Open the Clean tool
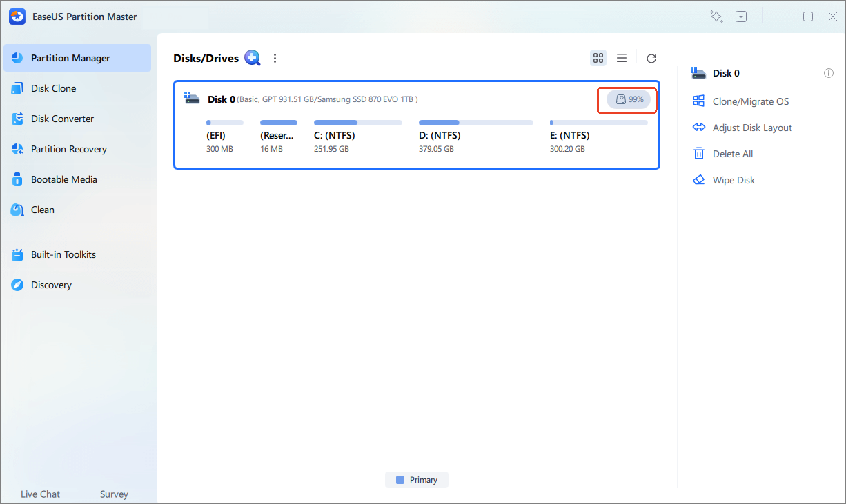This screenshot has width=846, height=504. [77, 210]
